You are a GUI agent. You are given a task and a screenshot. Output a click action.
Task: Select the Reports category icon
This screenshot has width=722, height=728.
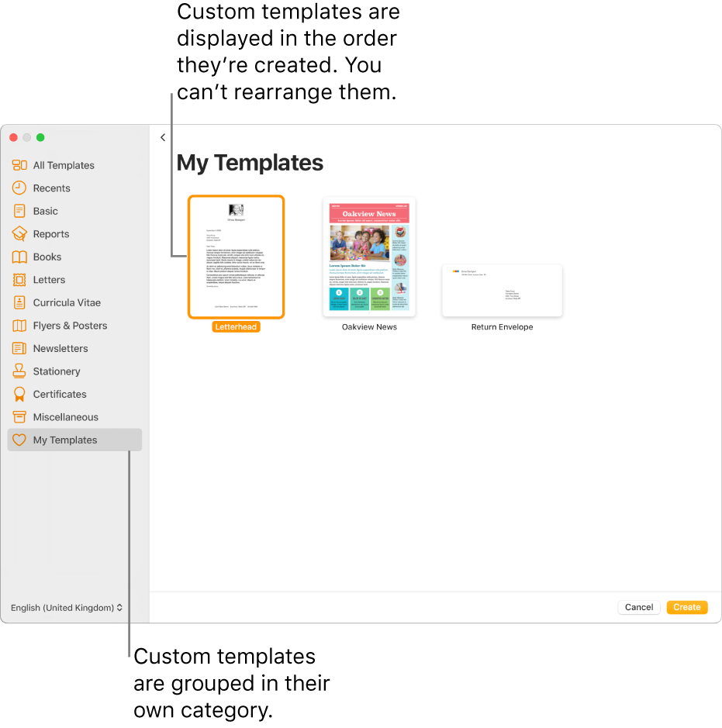click(20, 233)
